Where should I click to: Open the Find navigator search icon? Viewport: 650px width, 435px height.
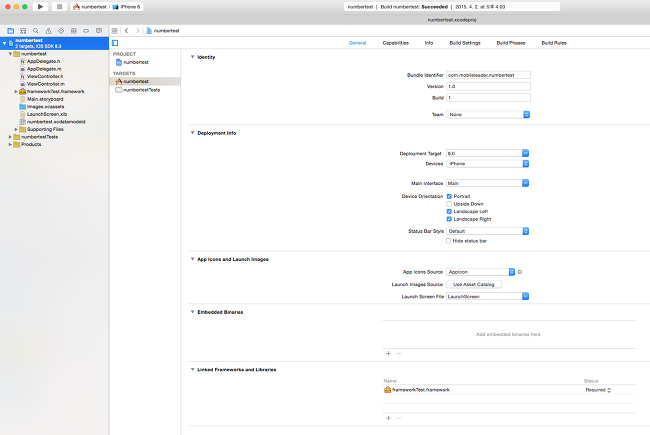tap(36, 31)
